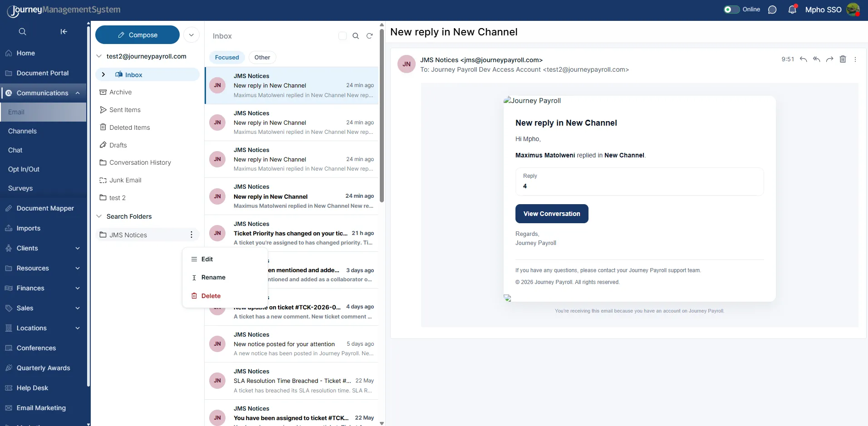Open Document Mapper in sidebar
This screenshot has height=426, width=868.
coord(43,208)
